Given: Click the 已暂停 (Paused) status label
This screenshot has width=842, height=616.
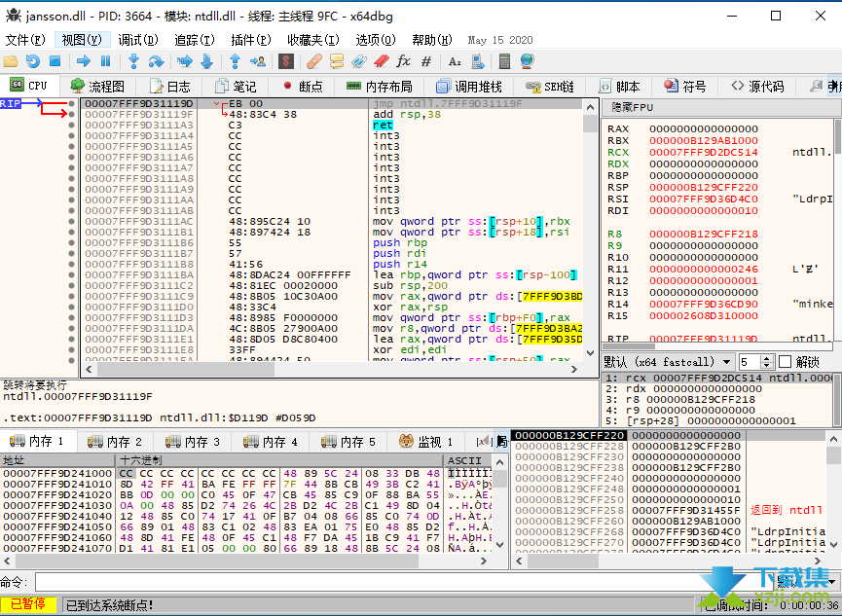Looking at the screenshot, I should [28, 604].
